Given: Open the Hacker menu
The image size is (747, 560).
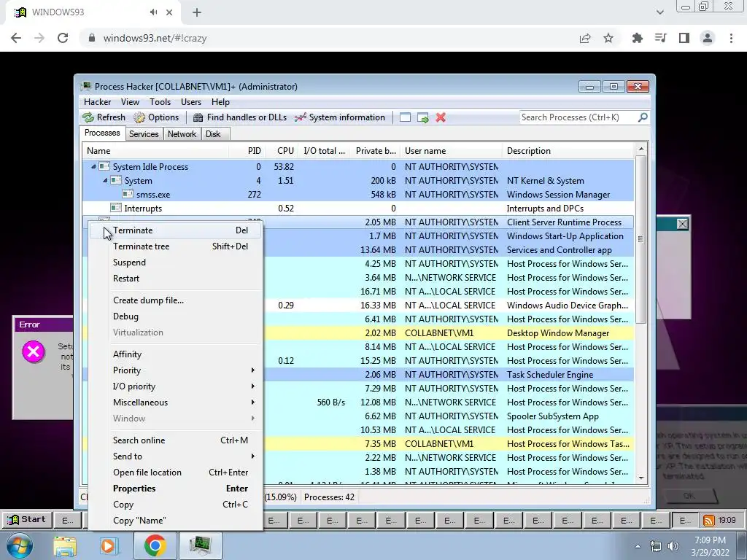Looking at the screenshot, I should point(97,102).
